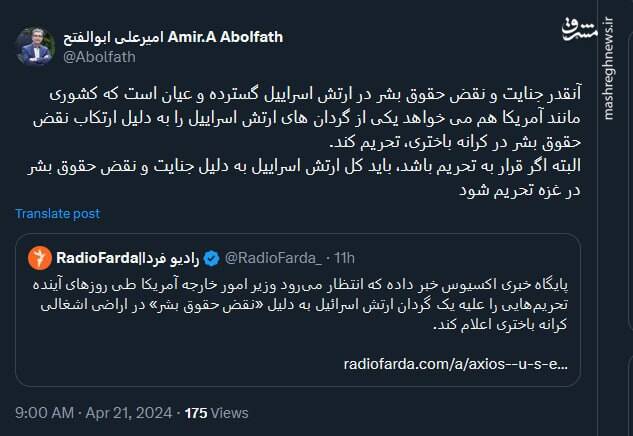This screenshot has height=436, width=633.
Task: View the 175 Views count
Action: click(x=214, y=411)
